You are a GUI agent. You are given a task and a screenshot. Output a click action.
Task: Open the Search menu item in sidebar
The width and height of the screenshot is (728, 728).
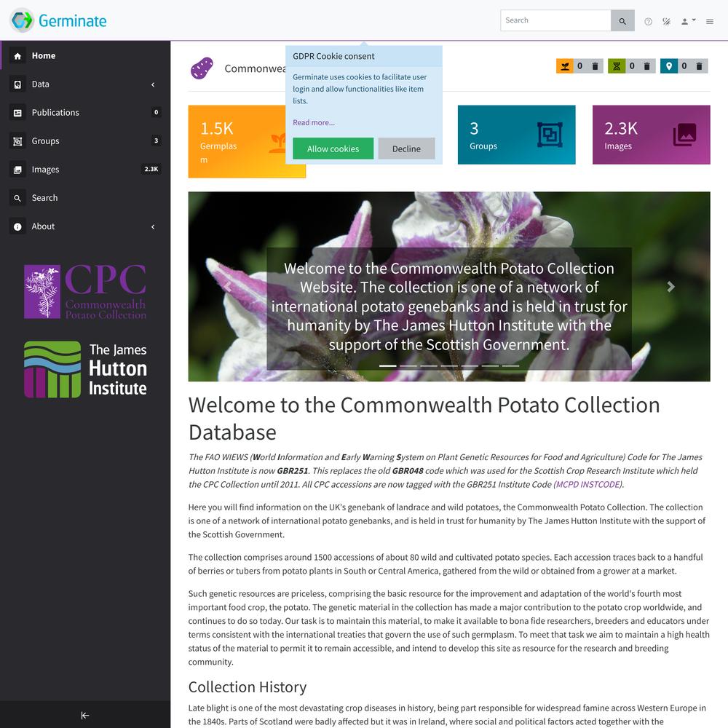[x=85, y=198]
